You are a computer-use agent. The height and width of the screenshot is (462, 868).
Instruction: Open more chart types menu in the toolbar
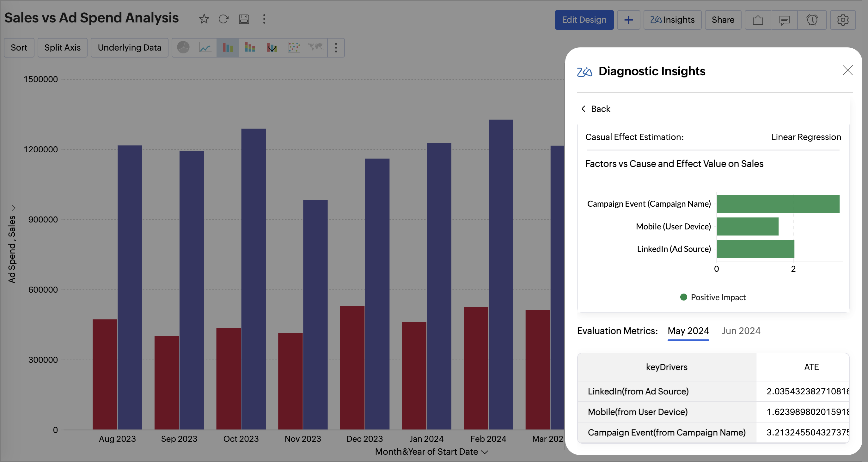[336, 47]
